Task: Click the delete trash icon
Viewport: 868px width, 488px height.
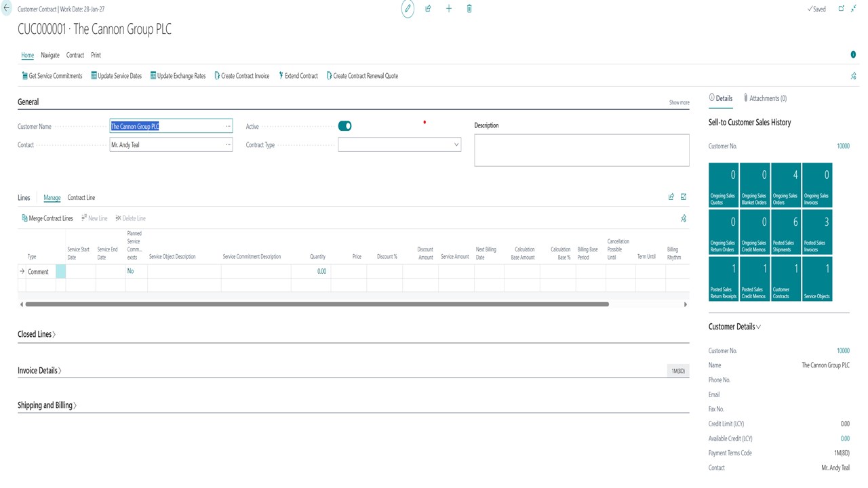Action: (x=469, y=9)
